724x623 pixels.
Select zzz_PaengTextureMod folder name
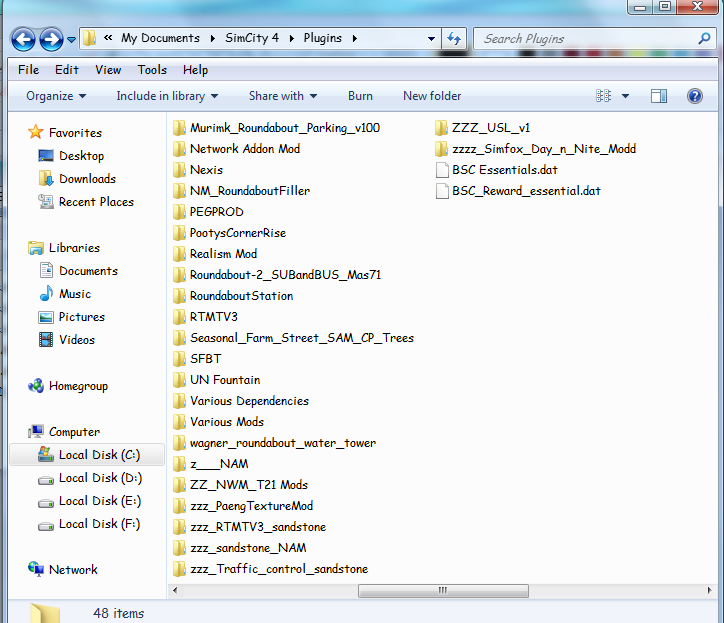pyautogui.click(x=252, y=506)
